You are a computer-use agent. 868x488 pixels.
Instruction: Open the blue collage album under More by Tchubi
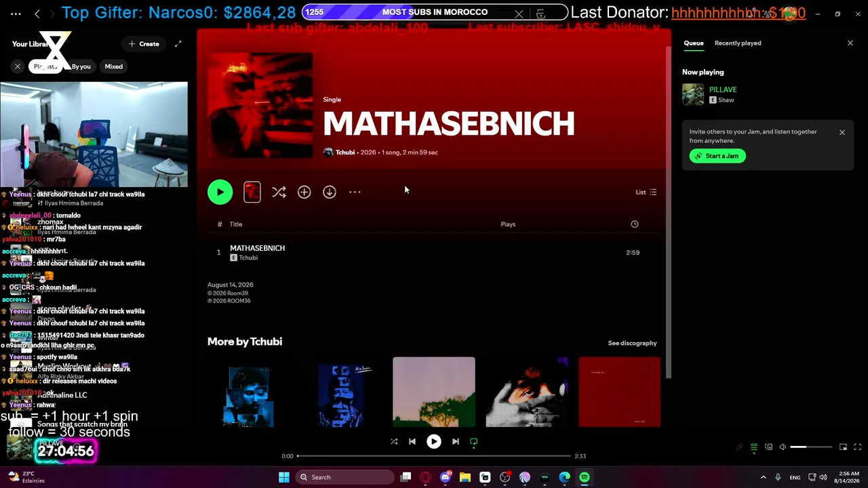pyautogui.click(x=249, y=392)
